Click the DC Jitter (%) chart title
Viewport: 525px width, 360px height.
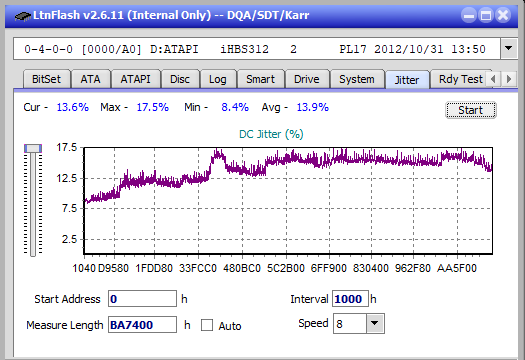point(271,134)
